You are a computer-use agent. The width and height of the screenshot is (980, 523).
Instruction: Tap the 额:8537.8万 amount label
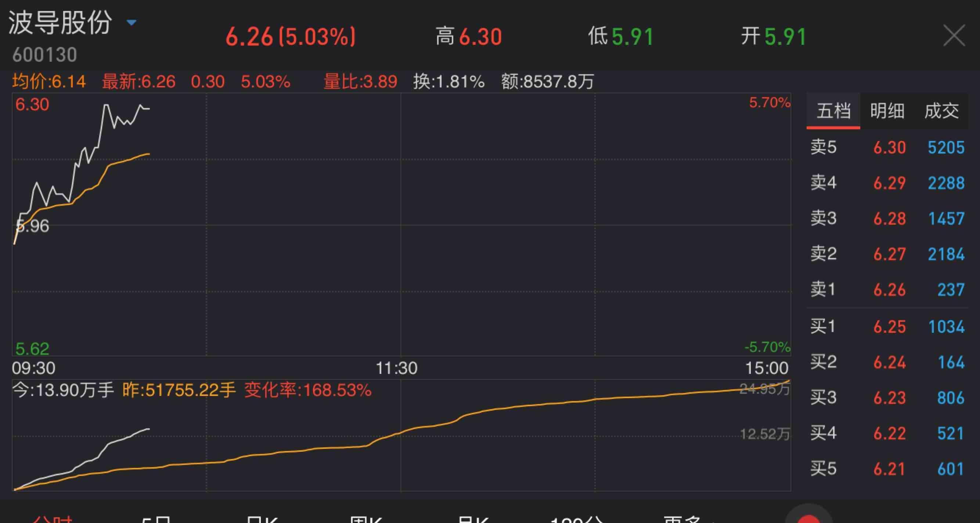[x=547, y=82]
